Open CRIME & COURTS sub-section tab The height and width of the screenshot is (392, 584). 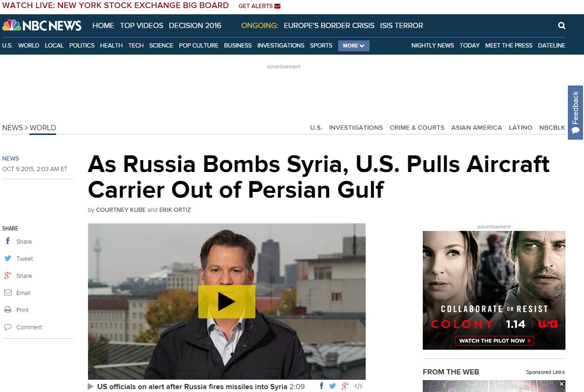coord(417,128)
